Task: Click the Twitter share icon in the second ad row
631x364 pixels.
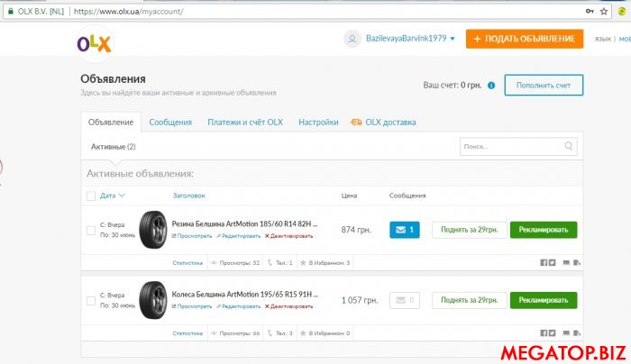Action: 552,333
